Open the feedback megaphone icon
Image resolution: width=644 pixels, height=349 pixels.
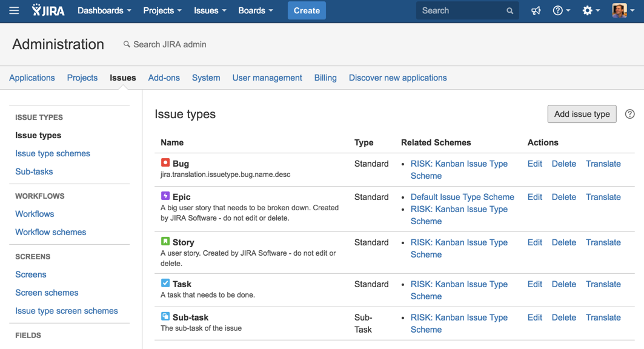pyautogui.click(x=536, y=11)
